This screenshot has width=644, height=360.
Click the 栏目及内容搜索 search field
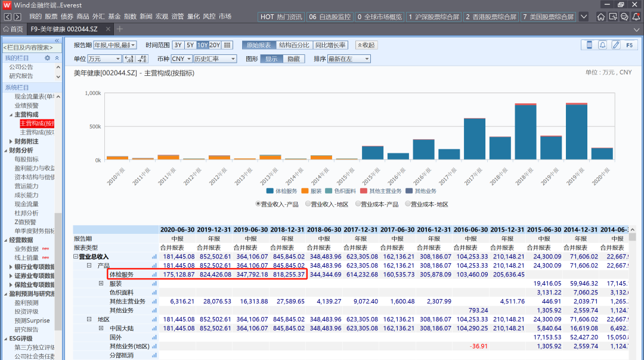click(27, 47)
